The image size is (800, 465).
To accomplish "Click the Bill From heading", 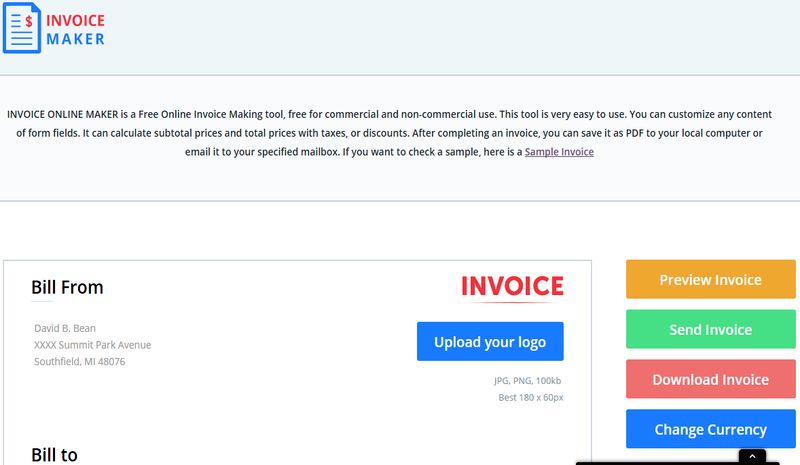I will pos(67,287).
